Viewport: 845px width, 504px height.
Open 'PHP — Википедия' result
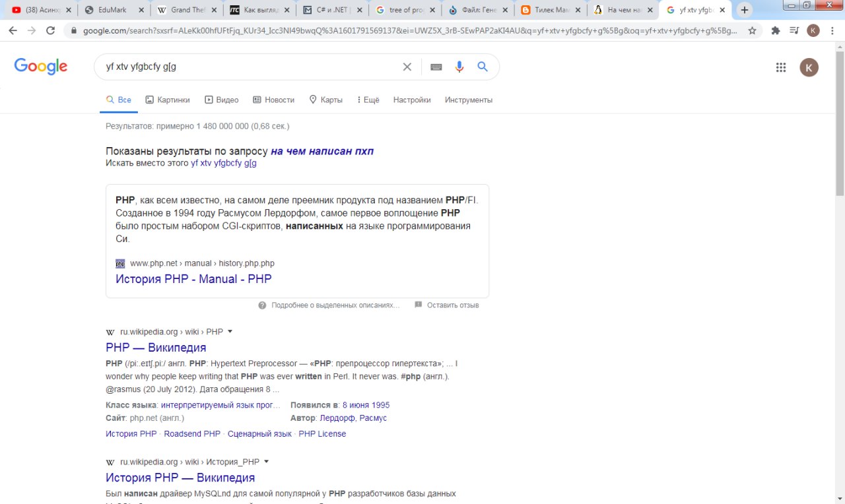[156, 348]
